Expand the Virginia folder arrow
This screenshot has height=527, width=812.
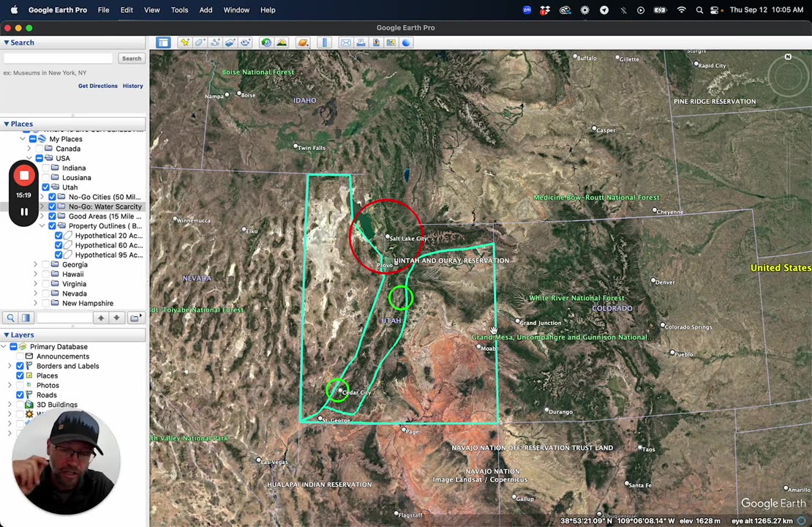click(x=36, y=284)
